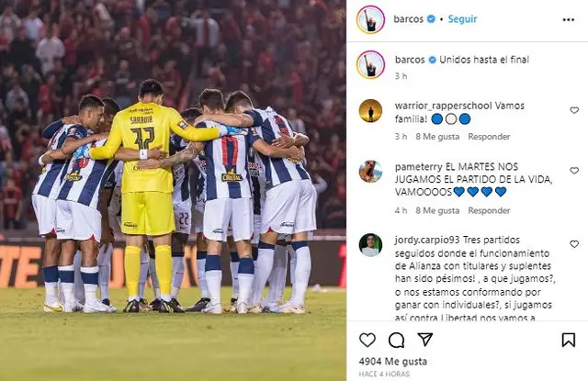Click the Seguir follow button
588x381 pixels.
click(x=462, y=18)
